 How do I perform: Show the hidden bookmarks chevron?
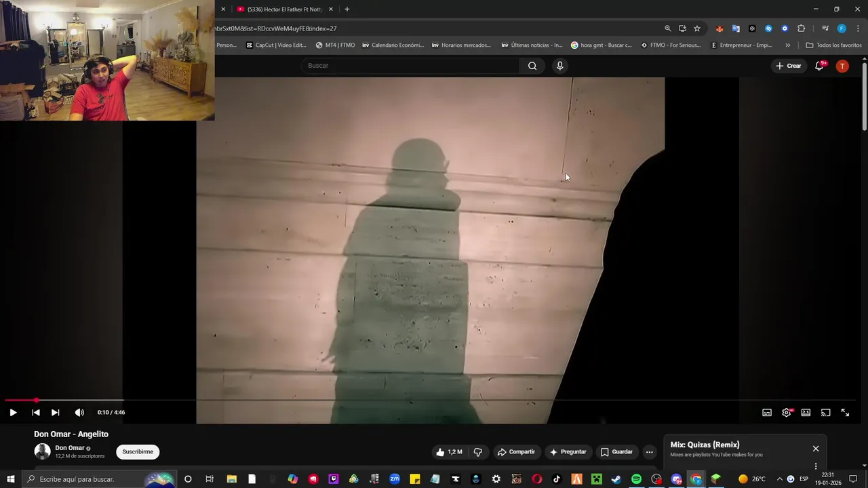click(x=787, y=45)
